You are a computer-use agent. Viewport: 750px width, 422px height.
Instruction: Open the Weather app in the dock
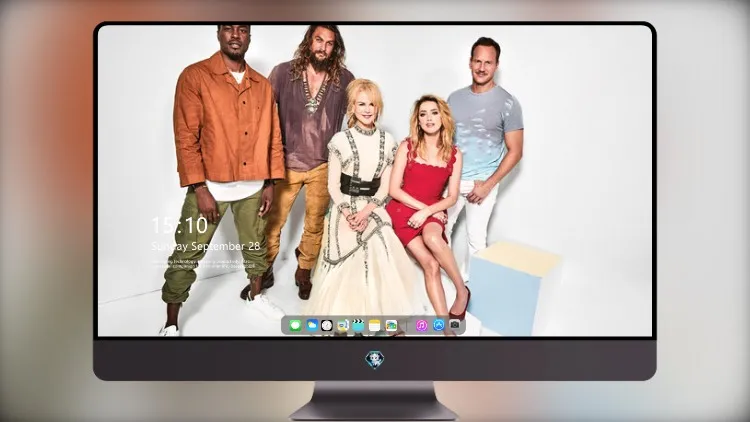pyautogui.click(x=312, y=325)
